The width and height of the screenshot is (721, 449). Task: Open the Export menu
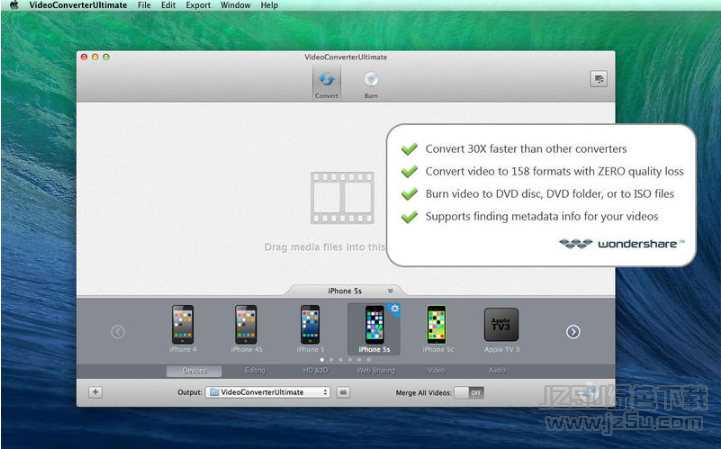pos(198,5)
